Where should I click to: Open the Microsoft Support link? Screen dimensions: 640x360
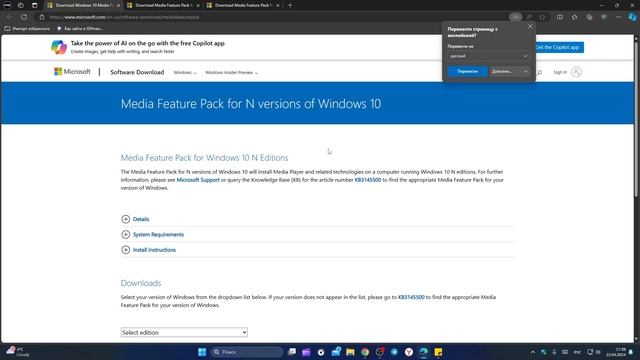click(x=198, y=180)
